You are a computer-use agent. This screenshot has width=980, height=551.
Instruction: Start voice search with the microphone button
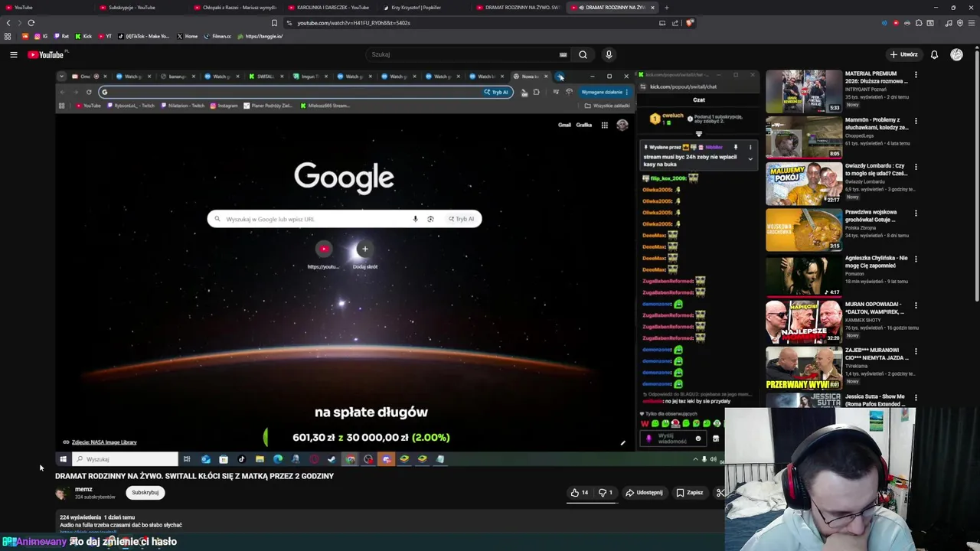pyautogui.click(x=609, y=54)
